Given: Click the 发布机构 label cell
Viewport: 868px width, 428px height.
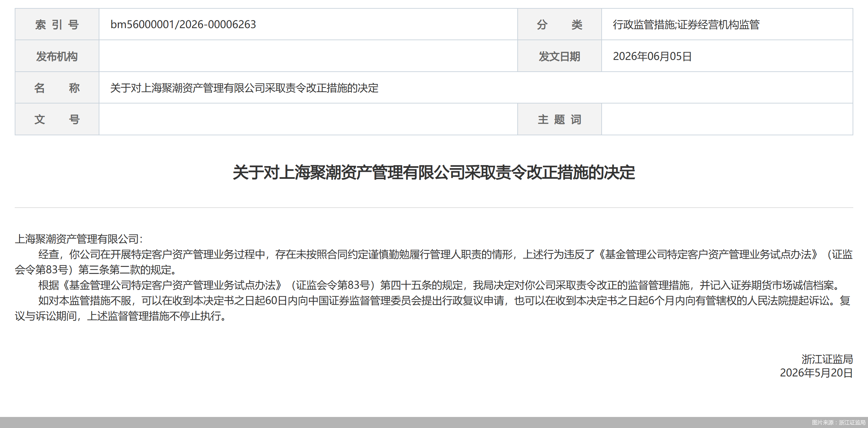Looking at the screenshot, I should 57,56.
